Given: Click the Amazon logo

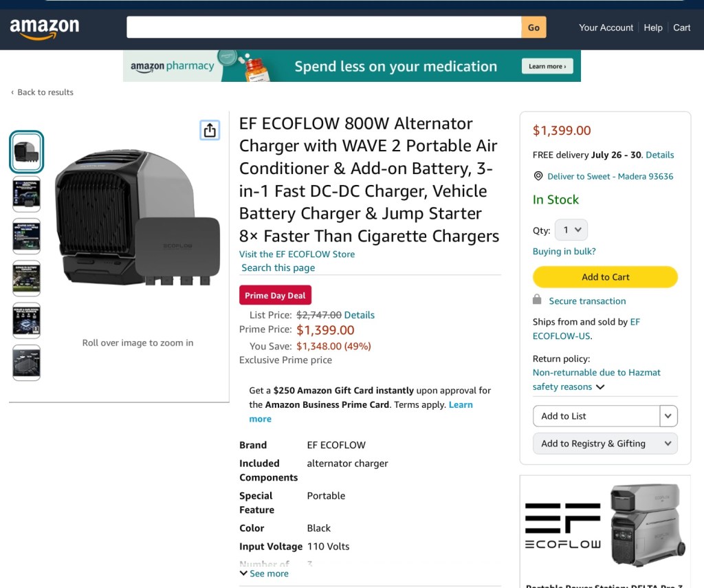Looking at the screenshot, I should pos(45,28).
